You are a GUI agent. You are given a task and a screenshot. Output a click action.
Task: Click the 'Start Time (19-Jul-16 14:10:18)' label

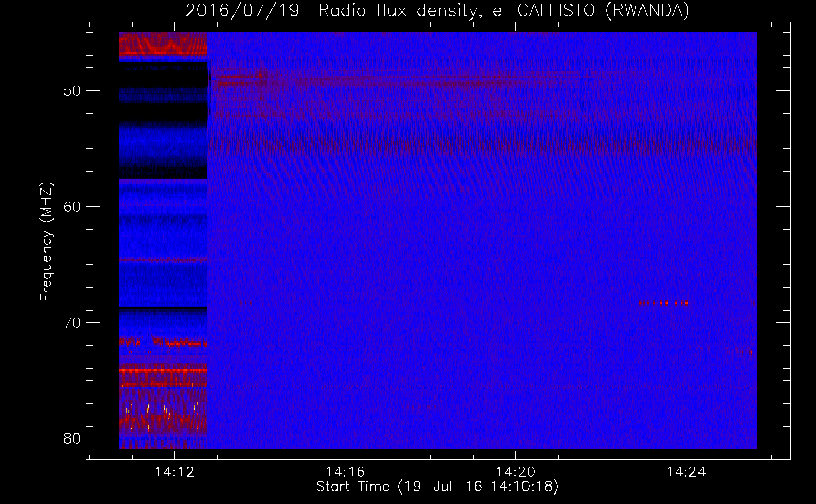click(x=437, y=487)
